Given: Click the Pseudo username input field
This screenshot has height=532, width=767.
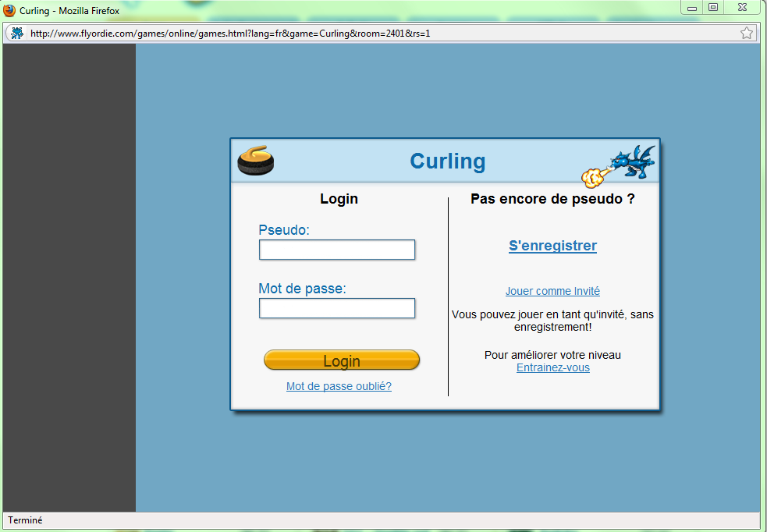Looking at the screenshot, I should tap(337, 250).
